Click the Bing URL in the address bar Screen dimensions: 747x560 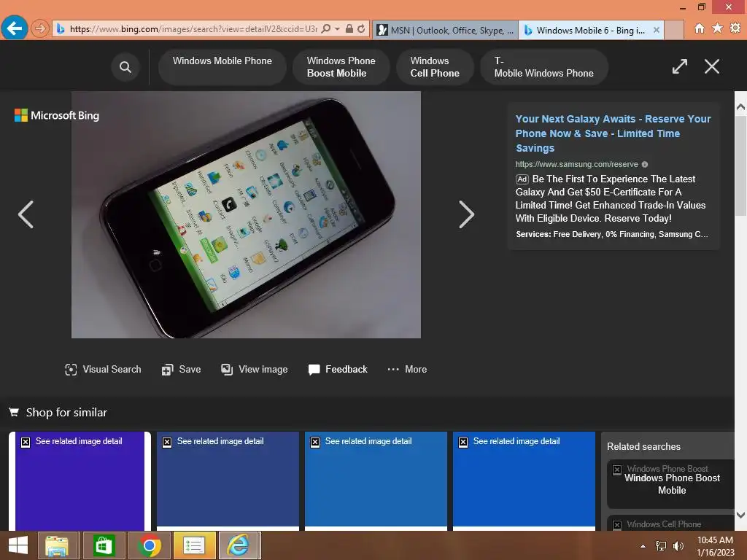point(193,29)
